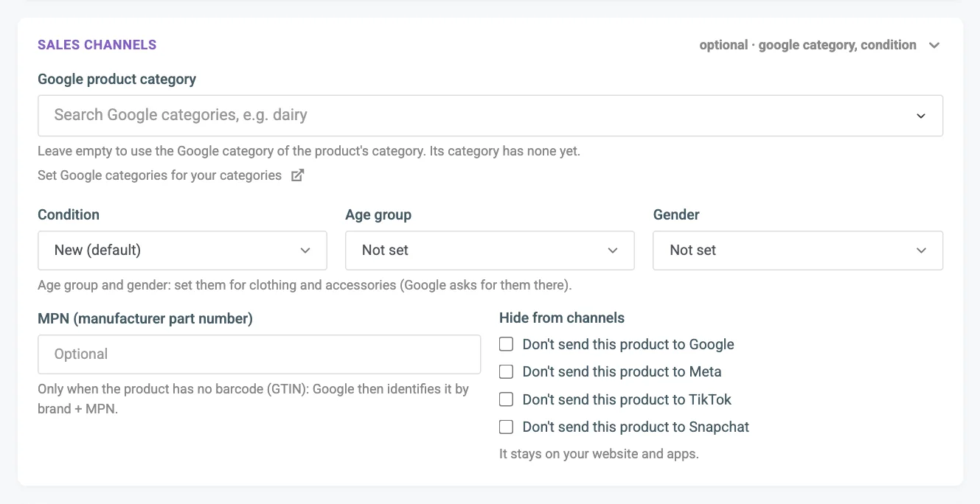Image resolution: width=980 pixels, height=504 pixels.
Task: Check Don't send this product to TikTok
Action: (x=506, y=399)
